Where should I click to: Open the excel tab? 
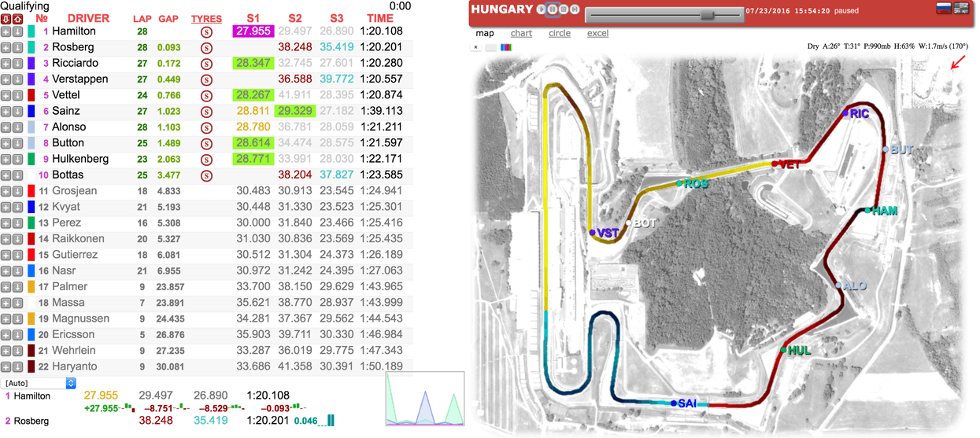(598, 33)
